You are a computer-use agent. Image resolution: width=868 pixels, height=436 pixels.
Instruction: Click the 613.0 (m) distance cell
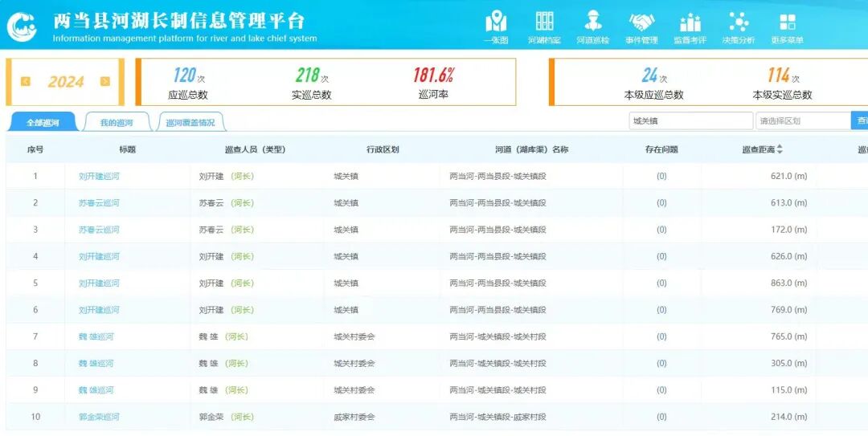tap(789, 203)
